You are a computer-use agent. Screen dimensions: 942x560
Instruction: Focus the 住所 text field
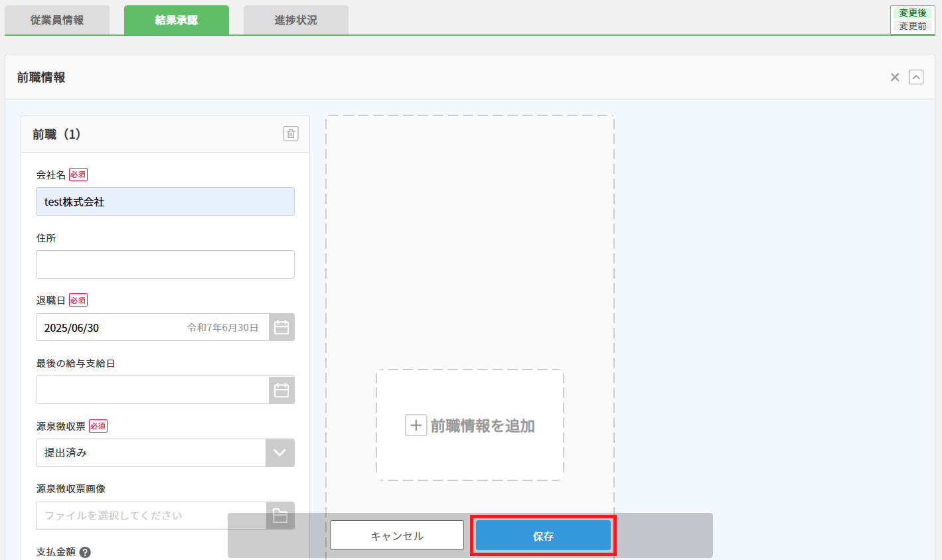point(165,264)
